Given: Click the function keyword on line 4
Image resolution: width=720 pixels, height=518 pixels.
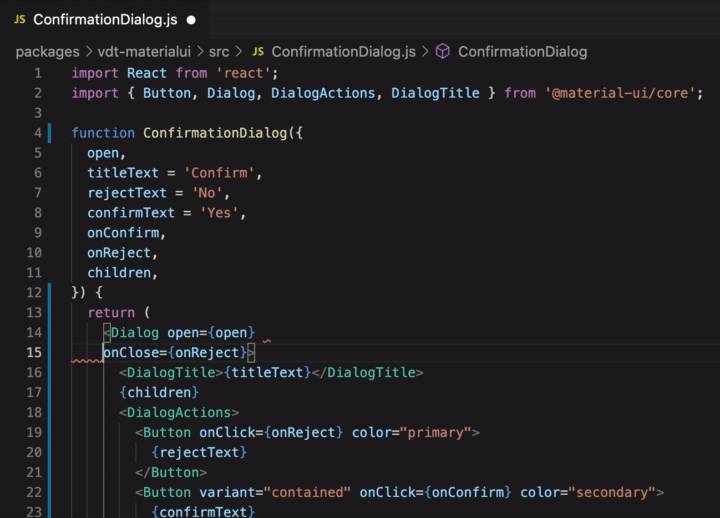Looking at the screenshot, I should (103, 133).
